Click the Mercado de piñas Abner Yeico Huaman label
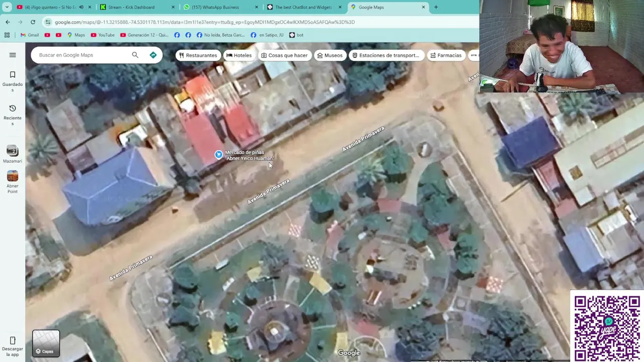The width and height of the screenshot is (644, 362). 249,155
